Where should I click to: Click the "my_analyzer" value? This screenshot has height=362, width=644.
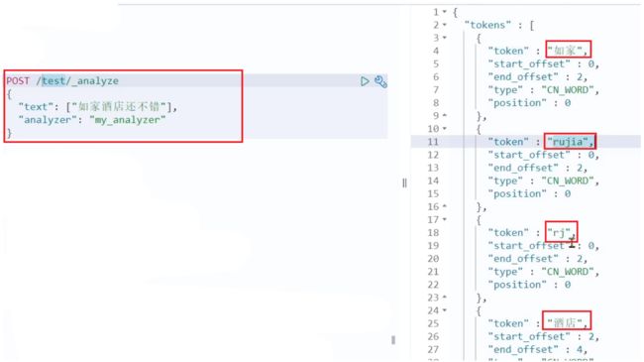tap(128, 120)
